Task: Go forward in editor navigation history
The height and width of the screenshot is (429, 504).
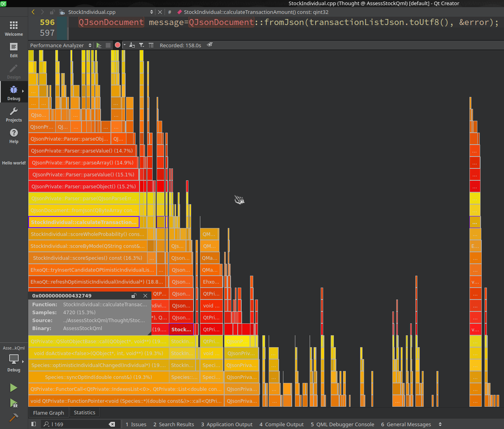Action: (x=43, y=12)
